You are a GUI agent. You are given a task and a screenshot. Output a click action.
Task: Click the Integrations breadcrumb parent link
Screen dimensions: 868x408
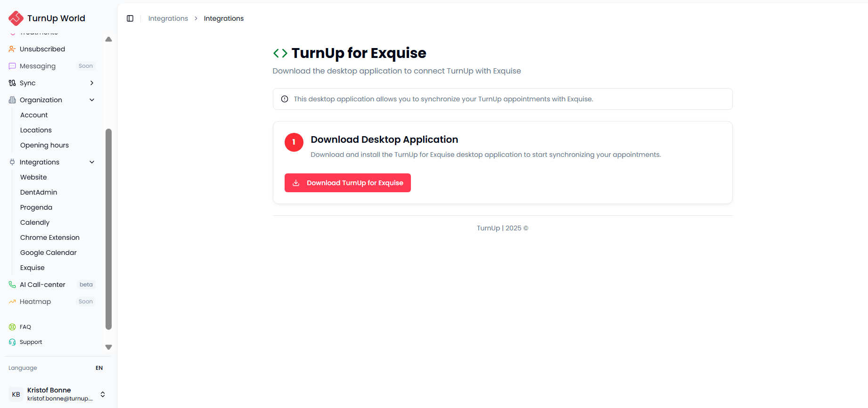tap(168, 18)
